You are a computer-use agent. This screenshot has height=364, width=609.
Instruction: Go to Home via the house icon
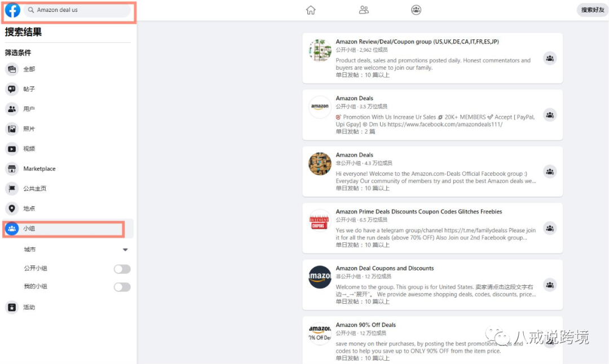(311, 10)
